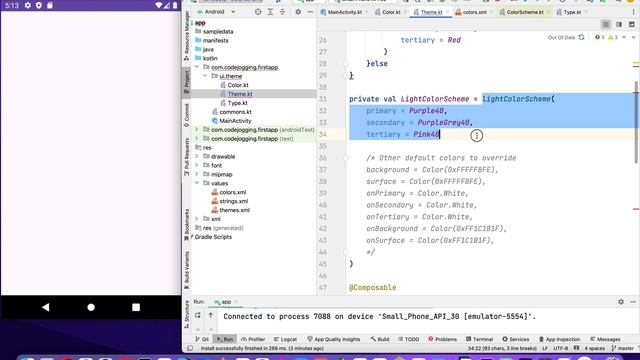Switch editor to Design view
640x360 pixels.
click(x=631, y=24)
